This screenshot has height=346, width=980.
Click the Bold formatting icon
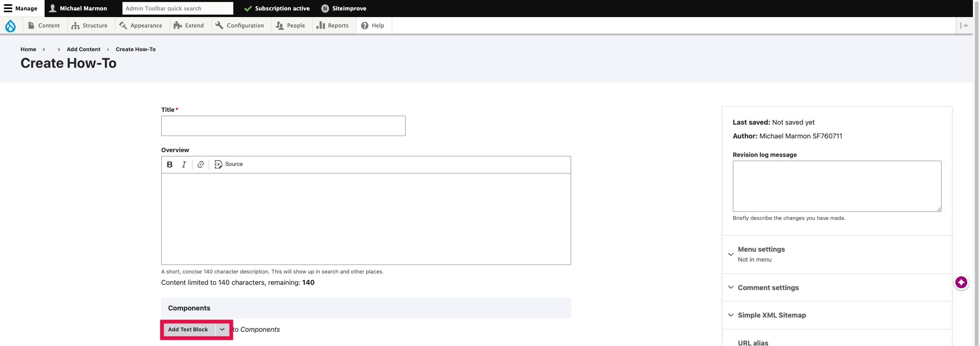[169, 164]
